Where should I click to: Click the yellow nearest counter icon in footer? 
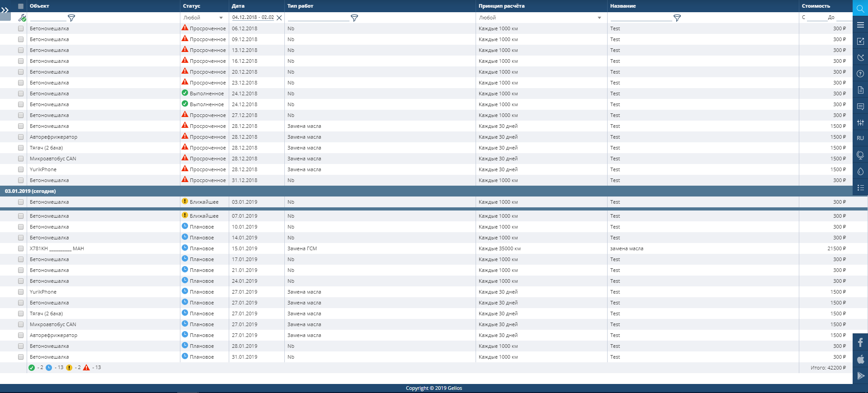click(69, 368)
